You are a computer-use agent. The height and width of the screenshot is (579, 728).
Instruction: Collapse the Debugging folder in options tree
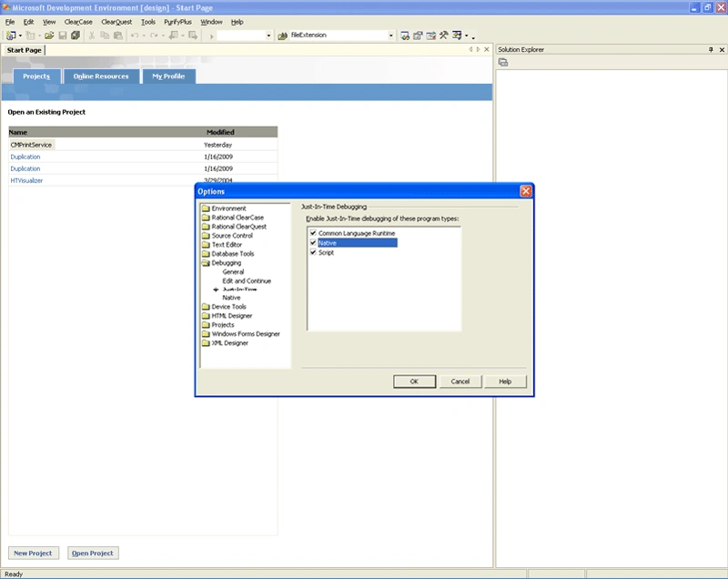[x=207, y=263]
